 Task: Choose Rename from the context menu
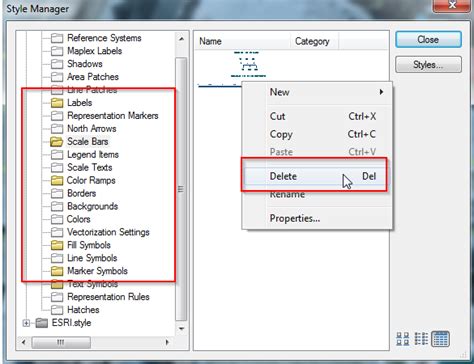(317, 194)
